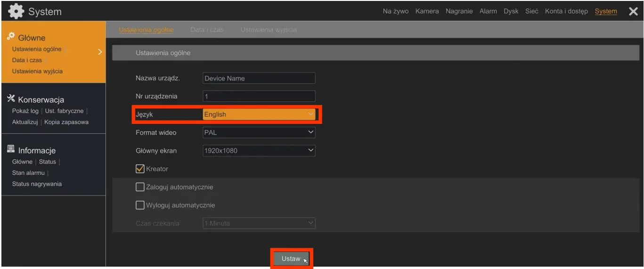Close the System settings window
644x269 pixels.
point(633,11)
